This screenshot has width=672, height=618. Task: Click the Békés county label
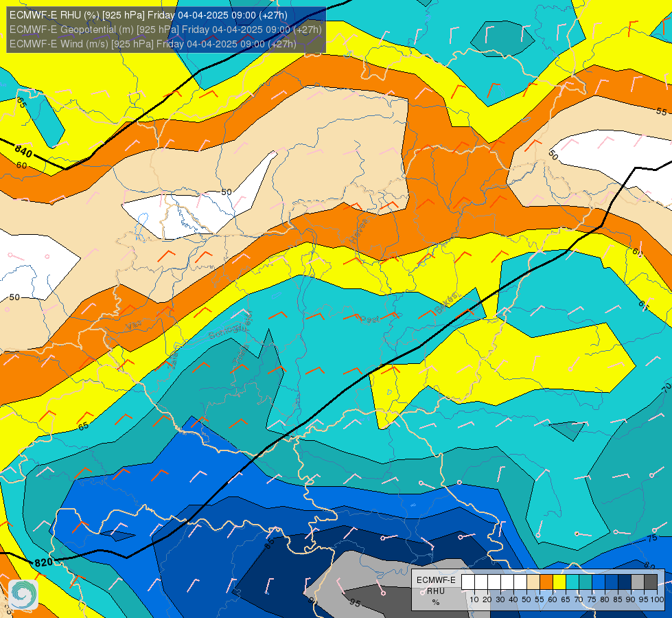[x=446, y=302]
